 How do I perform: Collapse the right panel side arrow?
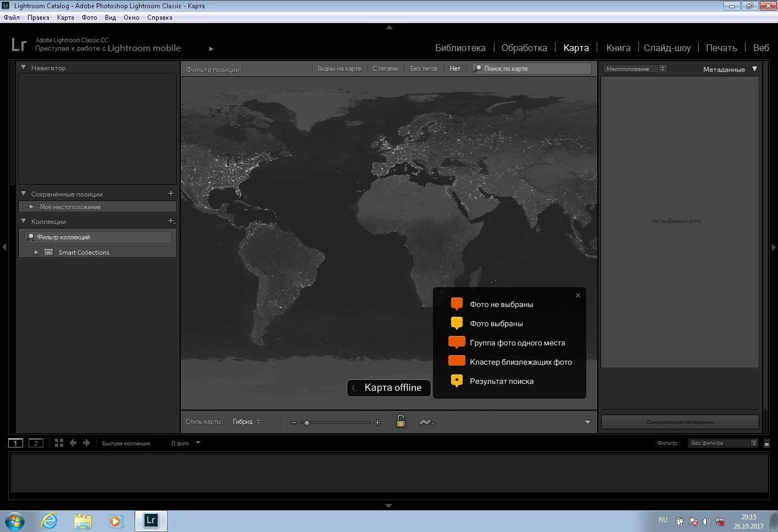[x=774, y=247]
